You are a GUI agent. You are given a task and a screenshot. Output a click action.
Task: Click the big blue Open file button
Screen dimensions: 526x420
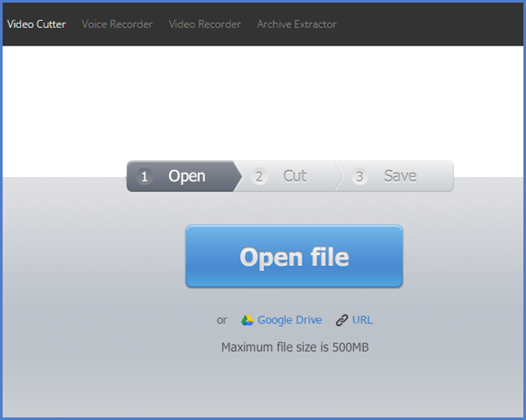(x=295, y=256)
